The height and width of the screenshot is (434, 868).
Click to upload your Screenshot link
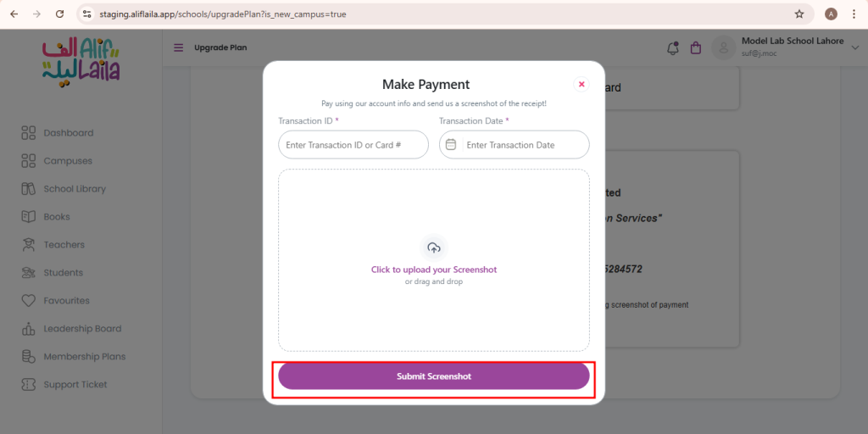(434, 270)
